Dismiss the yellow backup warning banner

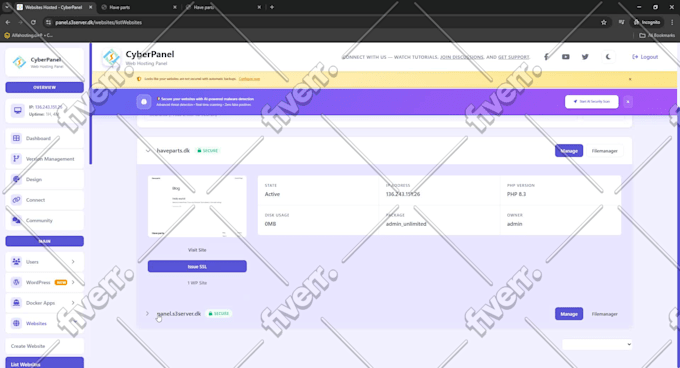pos(630,79)
